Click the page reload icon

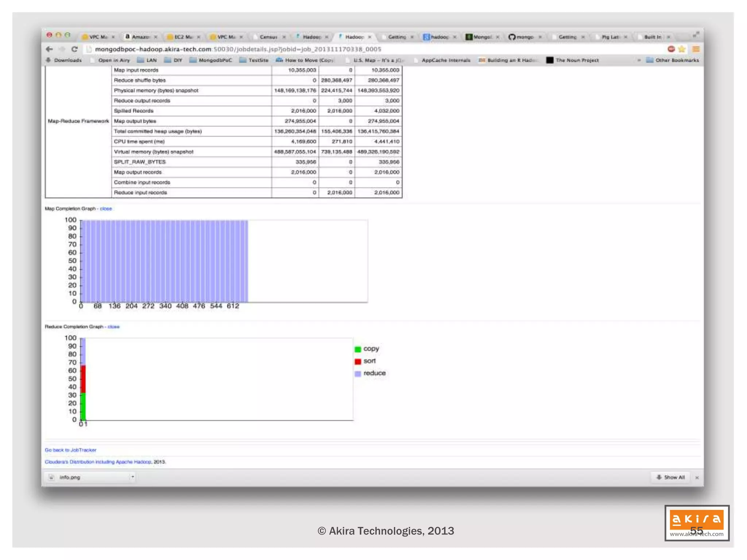coord(74,49)
